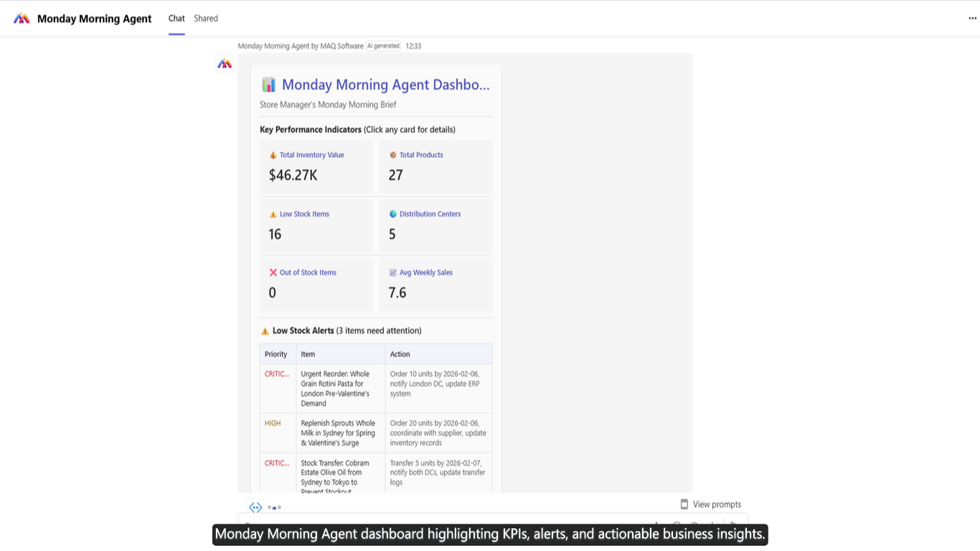Select the Urgent Reorder Whole Grain Rotini Pasta item
Screen dimensions: 980x551
[335, 389]
